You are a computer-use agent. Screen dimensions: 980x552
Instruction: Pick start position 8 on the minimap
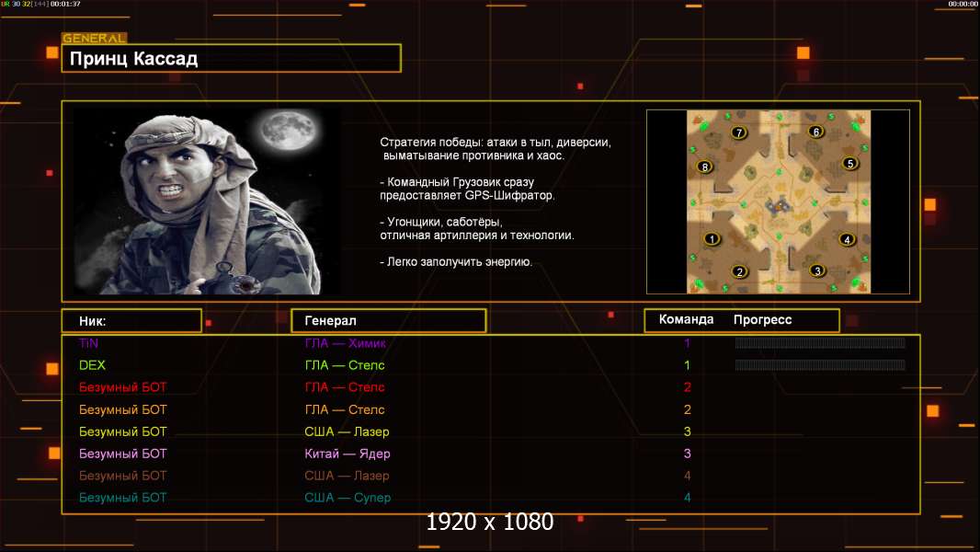click(x=705, y=167)
